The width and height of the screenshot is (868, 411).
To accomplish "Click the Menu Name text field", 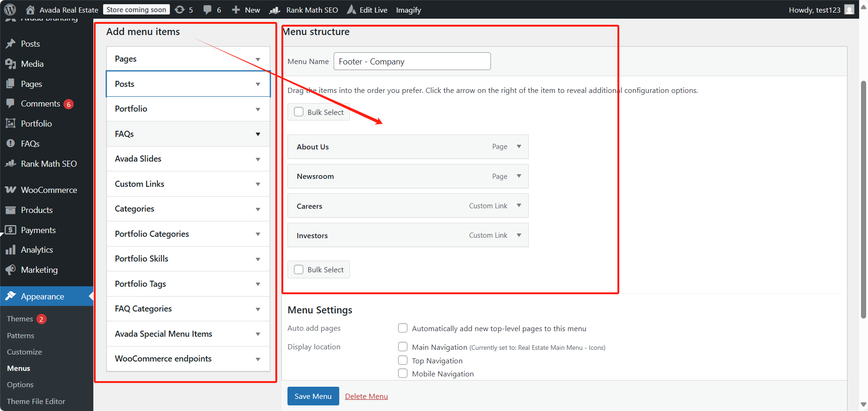I will 412,62.
